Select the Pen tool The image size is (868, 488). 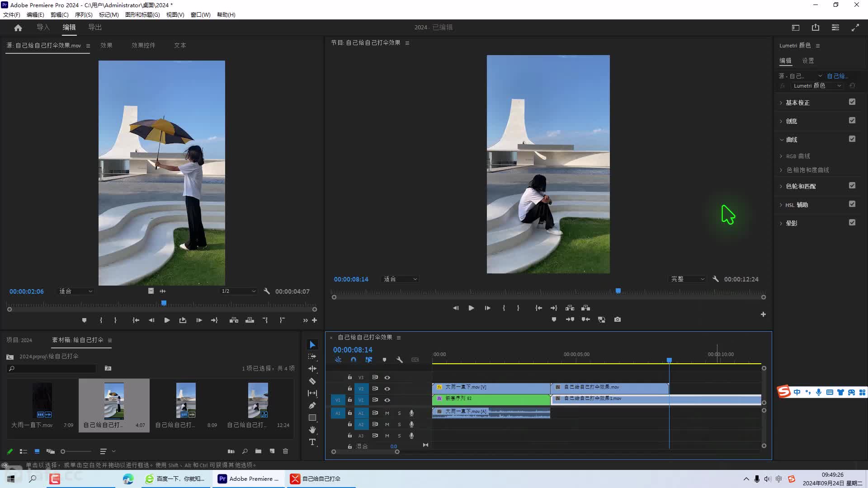[x=312, y=405]
